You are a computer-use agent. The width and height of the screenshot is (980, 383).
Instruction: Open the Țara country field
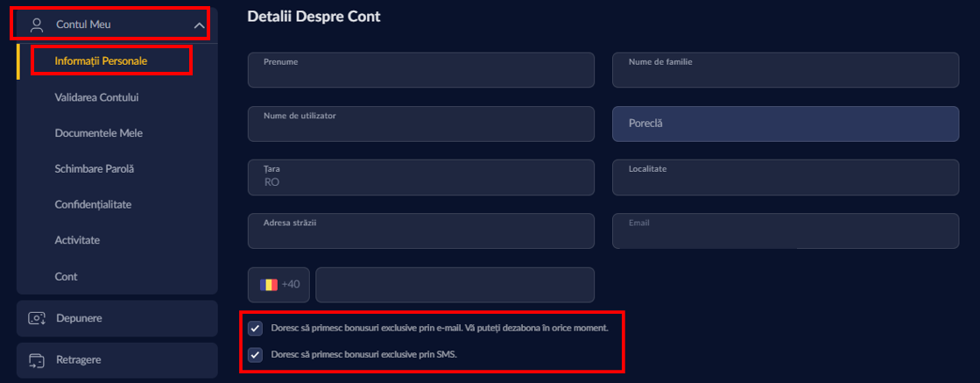pyautogui.click(x=421, y=177)
